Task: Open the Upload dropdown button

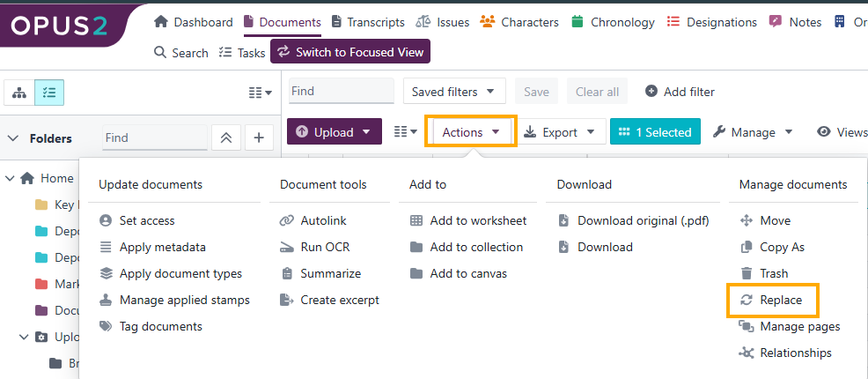Action: point(335,132)
